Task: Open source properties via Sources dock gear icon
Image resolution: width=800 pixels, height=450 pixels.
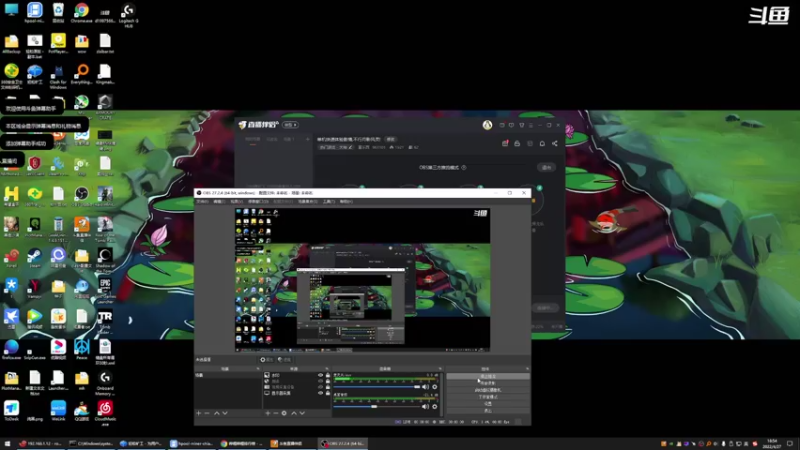Action: [284, 413]
